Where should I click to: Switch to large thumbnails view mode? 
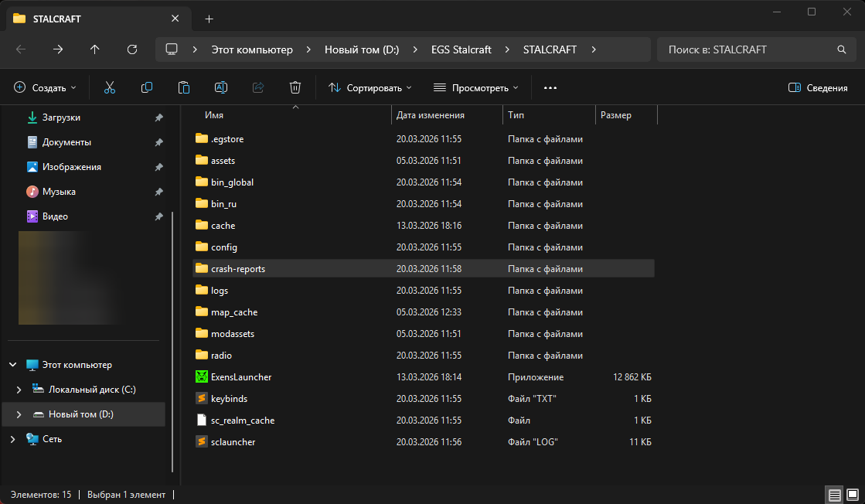tap(852, 495)
